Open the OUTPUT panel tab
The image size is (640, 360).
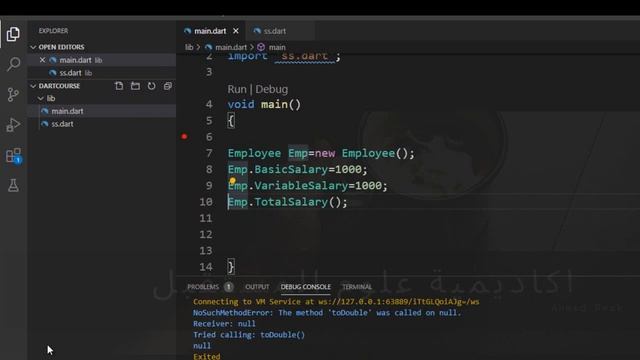[257, 287]
